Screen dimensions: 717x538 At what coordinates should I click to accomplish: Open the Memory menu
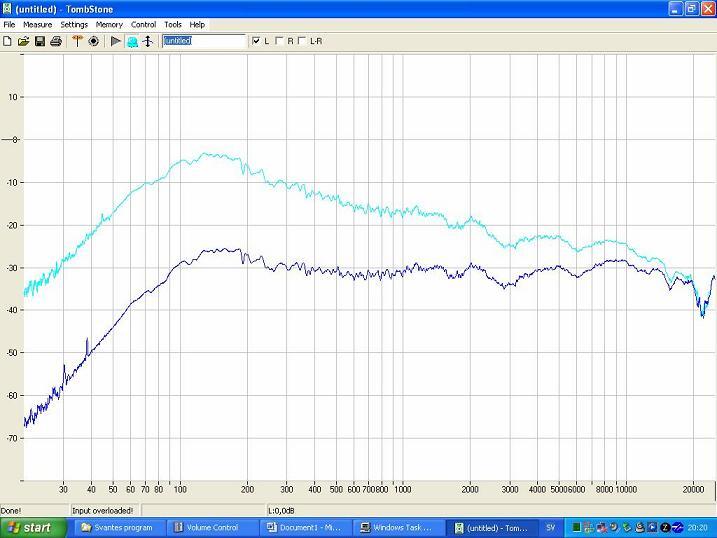(x=109, y=25)
